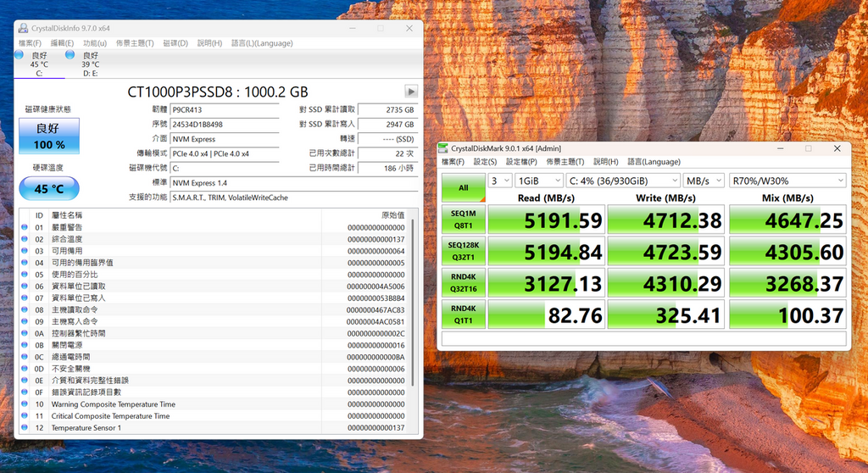Screen dimensions: 868x473
Task: Click the 45 °C temperature button
Action: [49, 189]
